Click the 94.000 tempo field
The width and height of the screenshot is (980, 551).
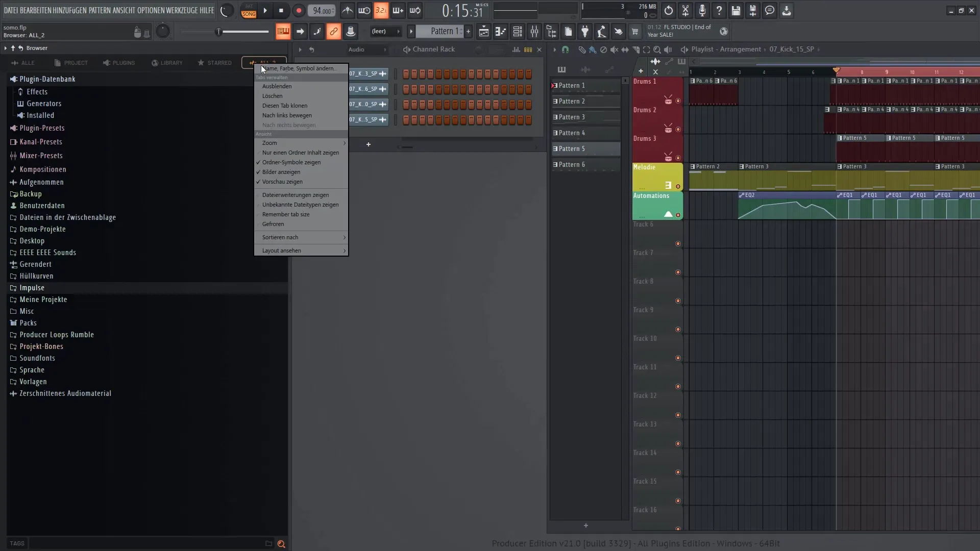coord(322,11)
